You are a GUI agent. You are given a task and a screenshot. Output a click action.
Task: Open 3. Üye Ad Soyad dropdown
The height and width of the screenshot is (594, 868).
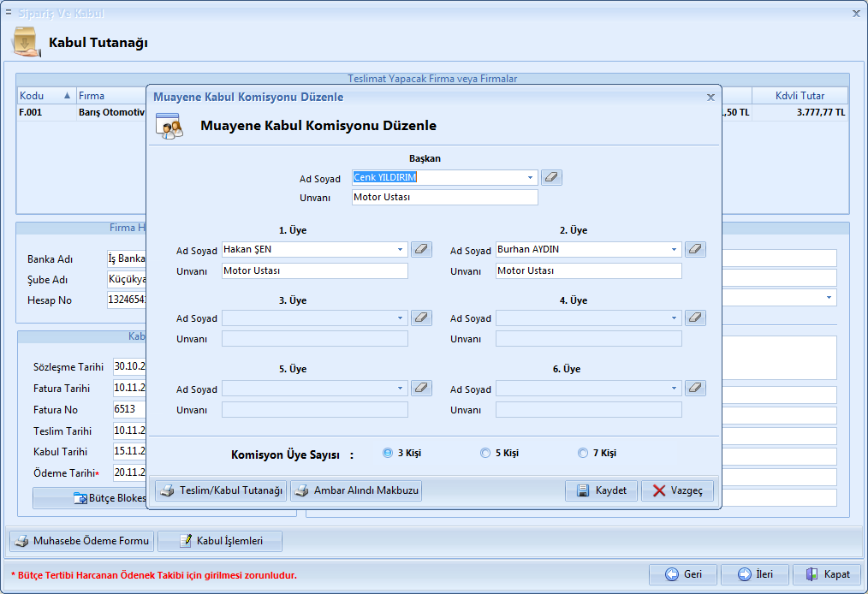click(x=401, y=318)
